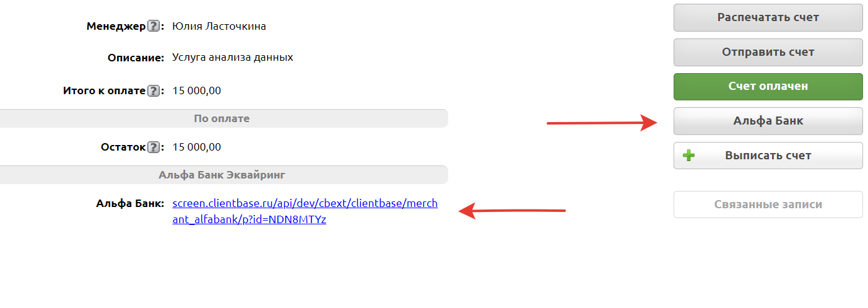868x308 pixels.
Task: Click the Итого к оплате amount 15 000,00
Action: [x=196, y=91]
